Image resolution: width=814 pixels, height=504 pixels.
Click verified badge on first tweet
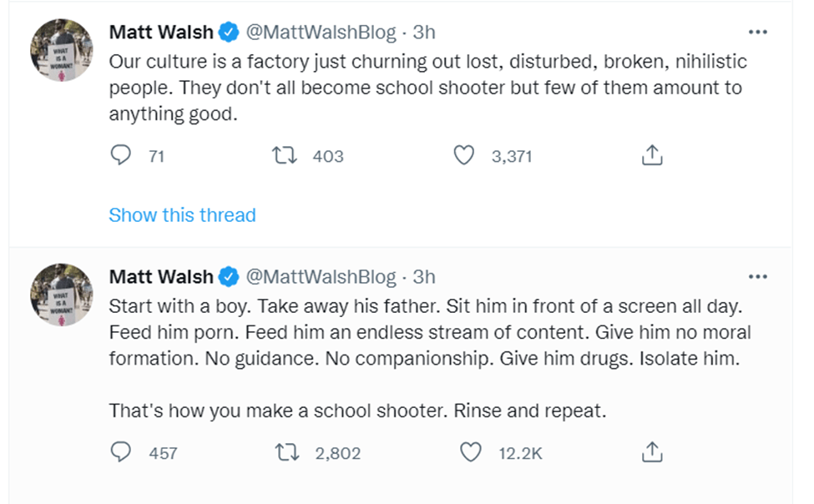(228, 33)
